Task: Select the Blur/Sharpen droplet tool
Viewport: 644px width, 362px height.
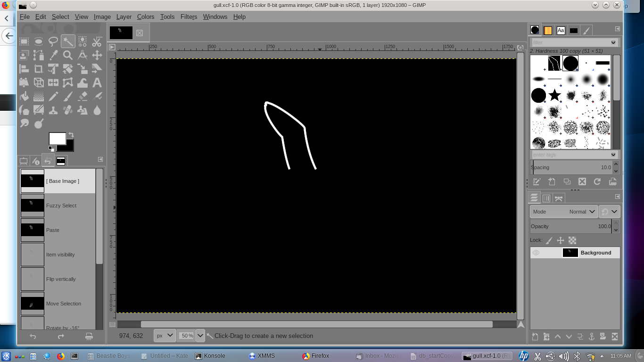Action: pyautogui.click(x=97, y=110)
